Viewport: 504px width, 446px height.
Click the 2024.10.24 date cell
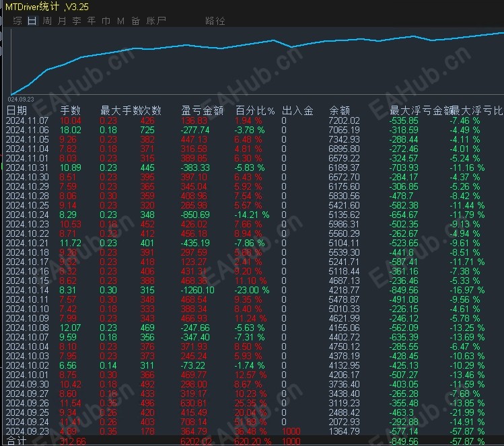click(28, 215)
